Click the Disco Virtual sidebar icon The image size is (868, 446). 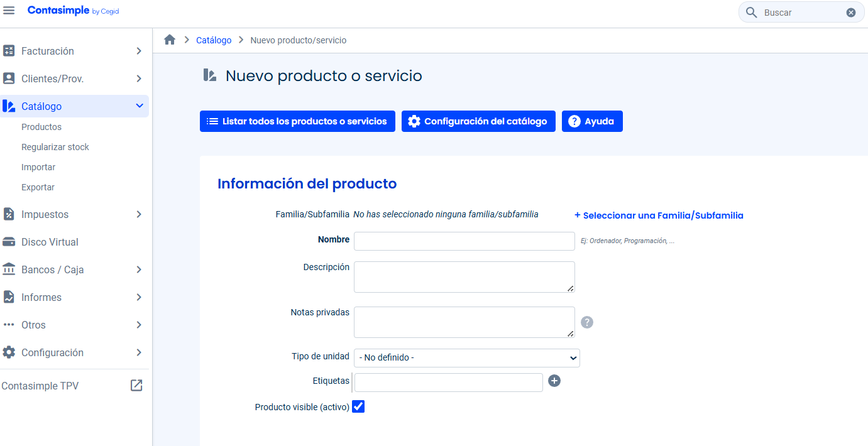pos(9,242)
